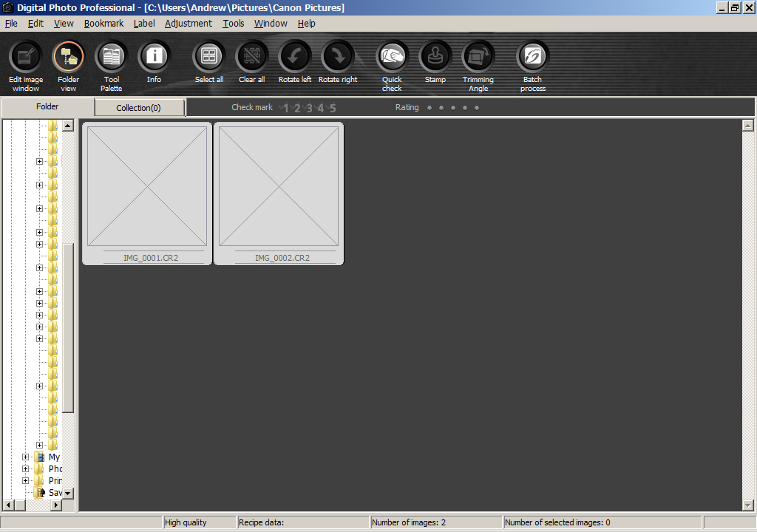Set rating to the second dot
The width and height of the screenshot is (757, 532).
(x=441, y=108)
